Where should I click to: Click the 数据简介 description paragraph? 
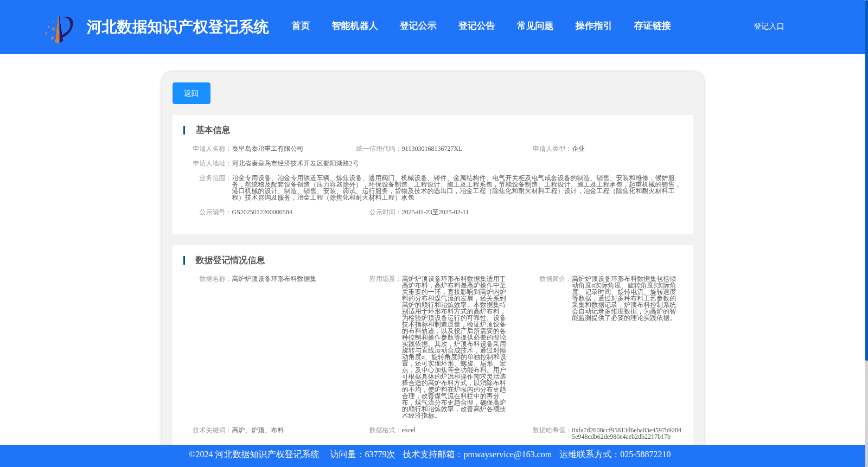[624, 298]
